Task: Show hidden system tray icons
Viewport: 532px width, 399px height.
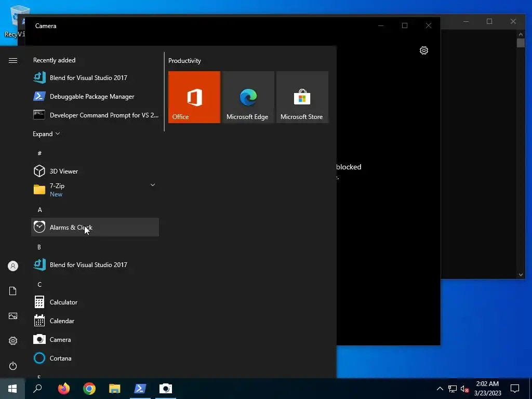Action: click(x=440, y=389)
